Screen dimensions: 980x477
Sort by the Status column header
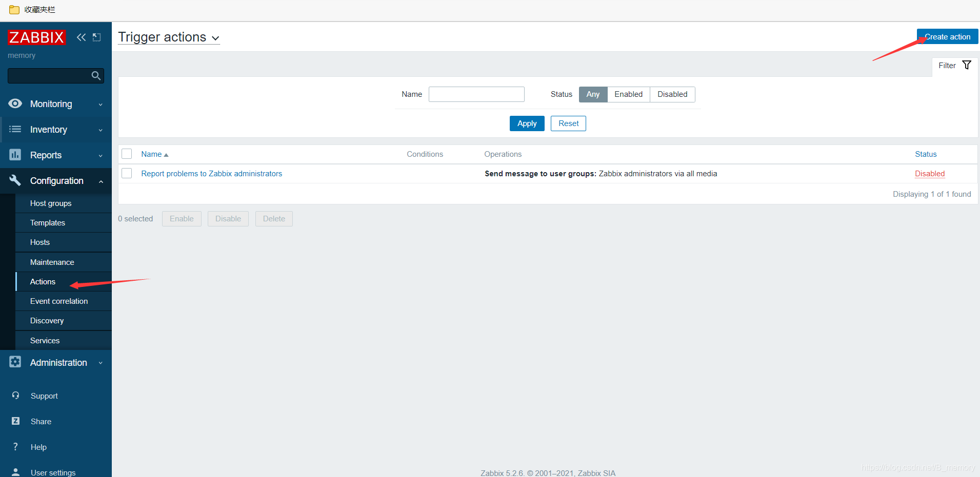[926, 154]
